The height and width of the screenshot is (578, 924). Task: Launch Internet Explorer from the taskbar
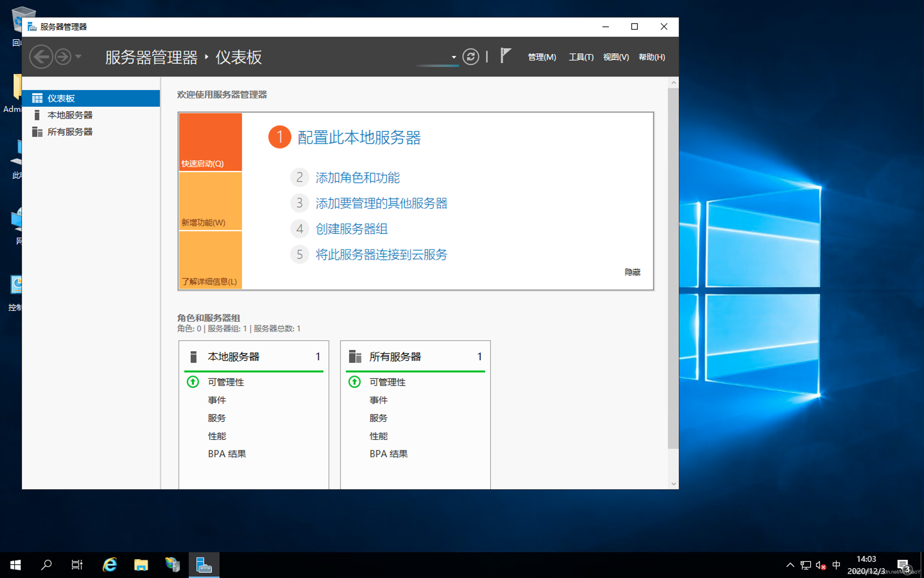(110, 565)
